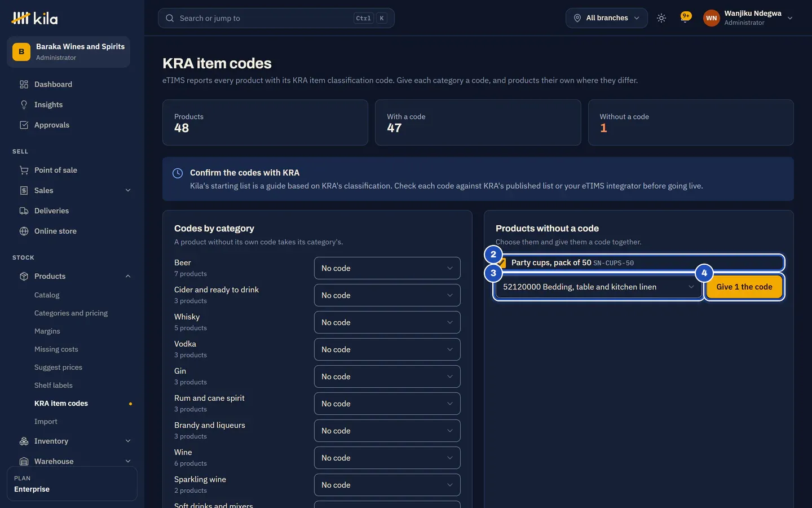Go to Approvals using its checkmark icon
This screenshot has width=812, height=508.
click(x=24, y=125)
